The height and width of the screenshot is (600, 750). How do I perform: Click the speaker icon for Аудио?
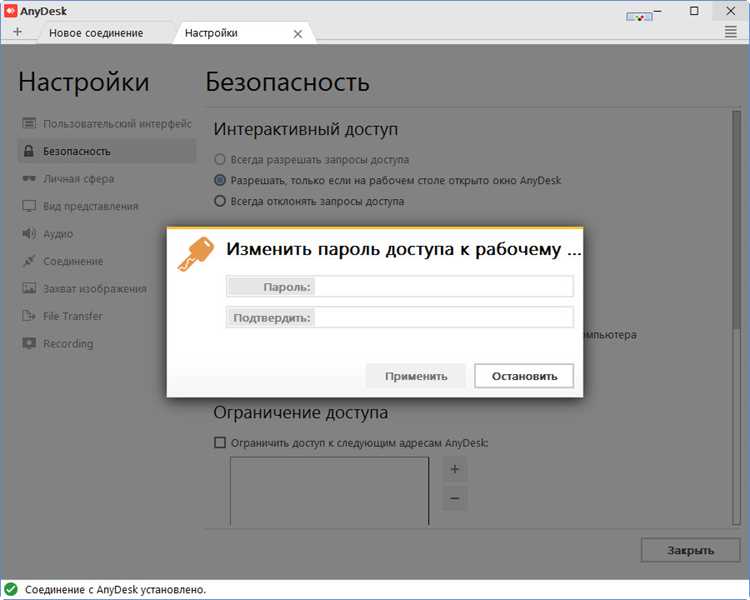[29, 233]
